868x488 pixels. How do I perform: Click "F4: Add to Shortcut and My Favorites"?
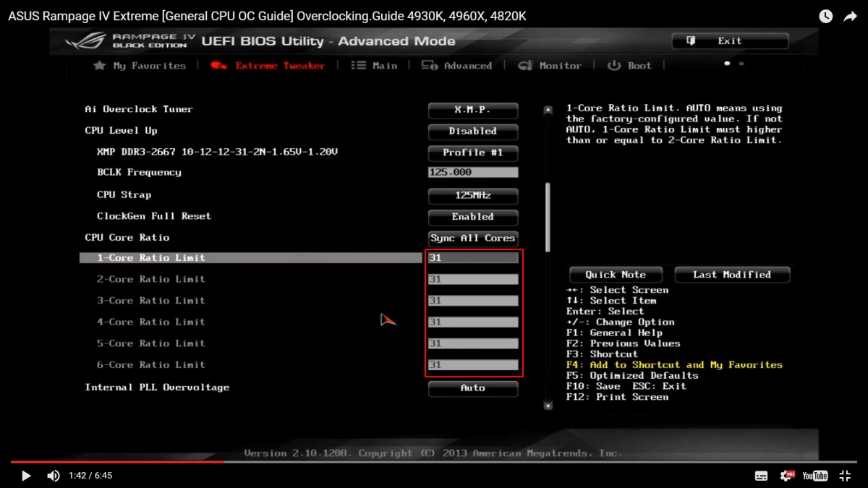(674, 365)
